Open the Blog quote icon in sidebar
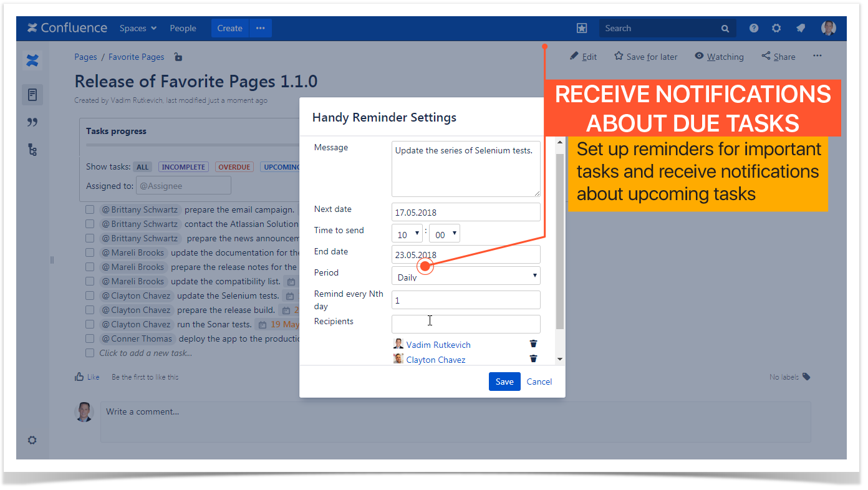Screen dimensions: 868x490 click(32, 122)
